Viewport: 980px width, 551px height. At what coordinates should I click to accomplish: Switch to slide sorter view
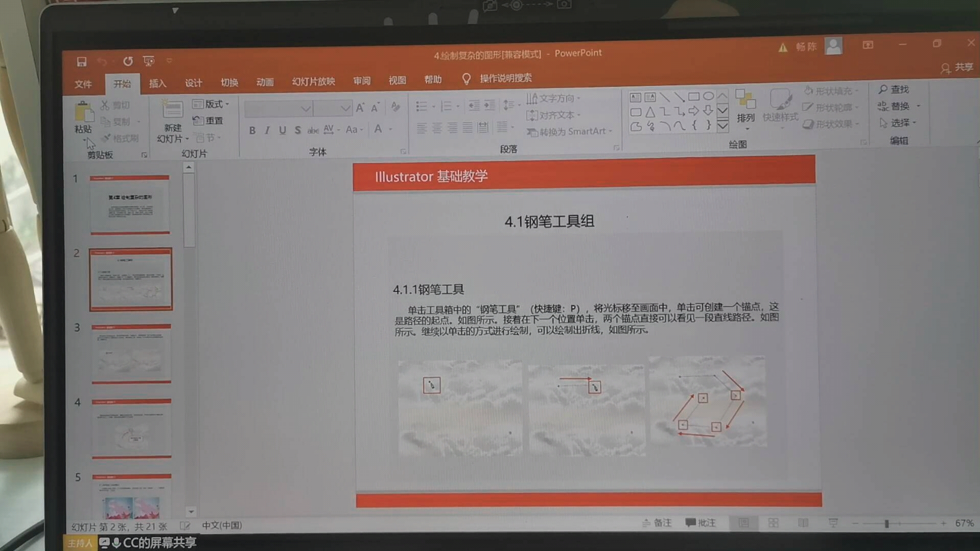pyautogui.click(x=773, y=522)
